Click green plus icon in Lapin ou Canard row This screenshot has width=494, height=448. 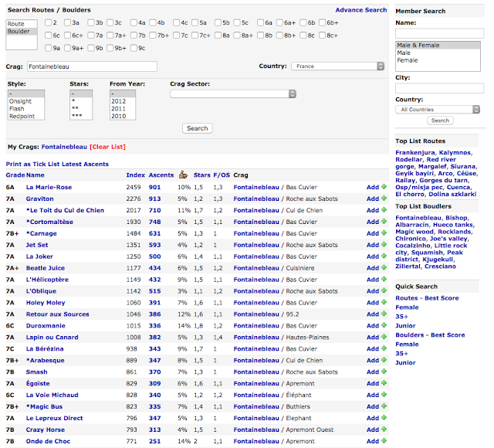tap(384, 337)
